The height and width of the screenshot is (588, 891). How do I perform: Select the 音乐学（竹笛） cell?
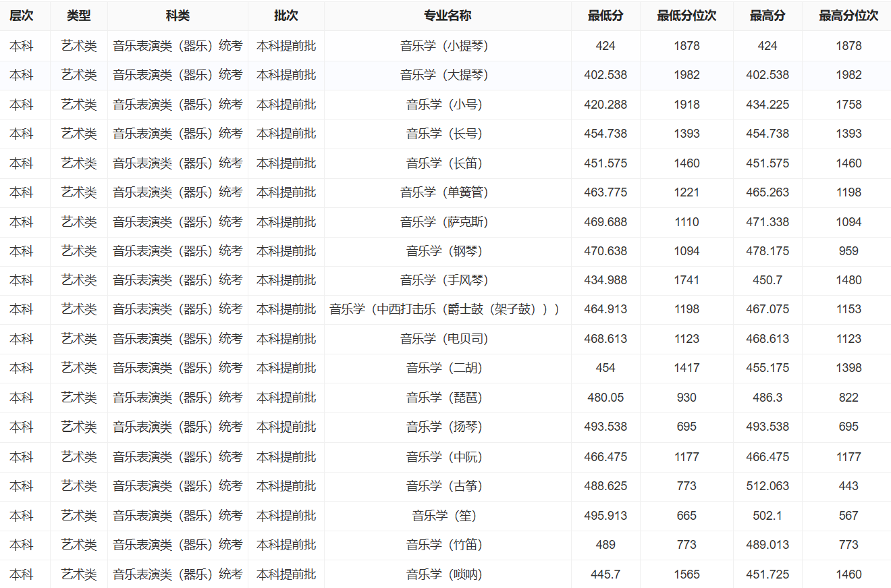point(448,545)
